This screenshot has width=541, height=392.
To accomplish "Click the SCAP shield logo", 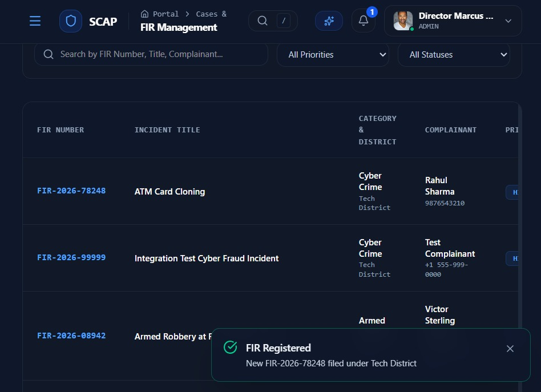I will 71,21.
